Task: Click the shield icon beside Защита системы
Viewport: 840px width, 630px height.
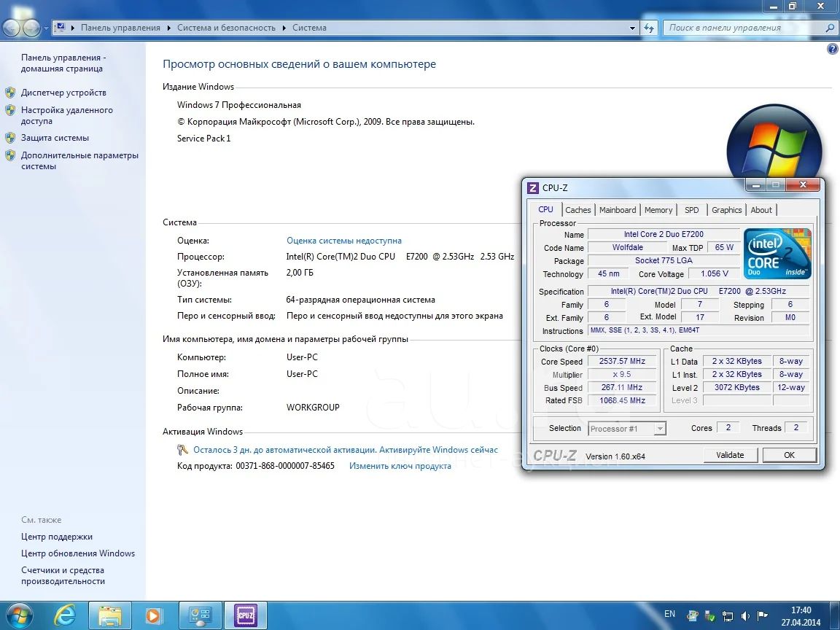Action: 10,139
